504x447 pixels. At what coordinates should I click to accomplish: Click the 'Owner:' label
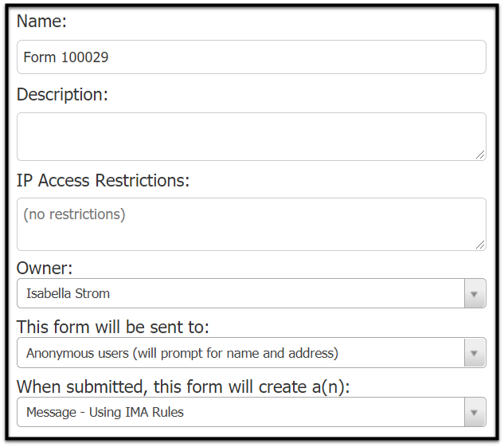coord(45,268)
